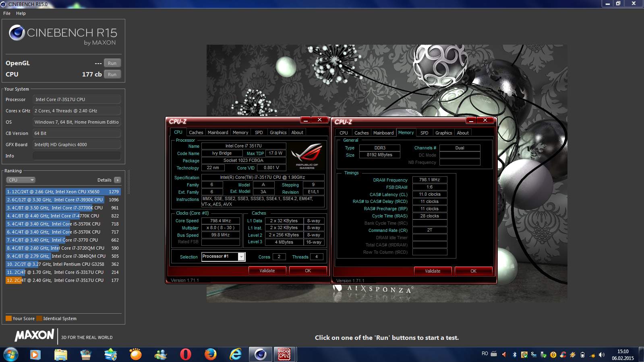Select ranking row Intel Xeon CPU X5650

click(63, 192)
